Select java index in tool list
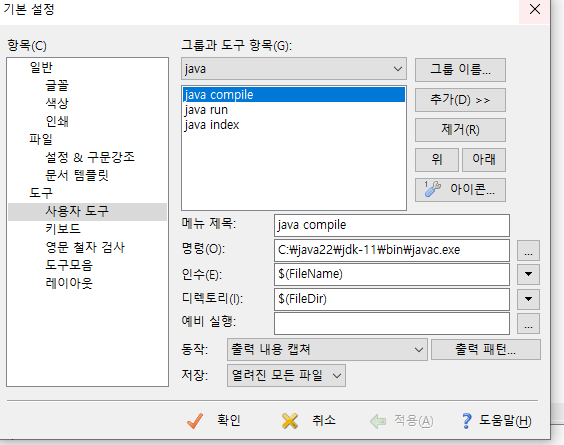This screenshot has width=564, height=445. click(294, 125)
